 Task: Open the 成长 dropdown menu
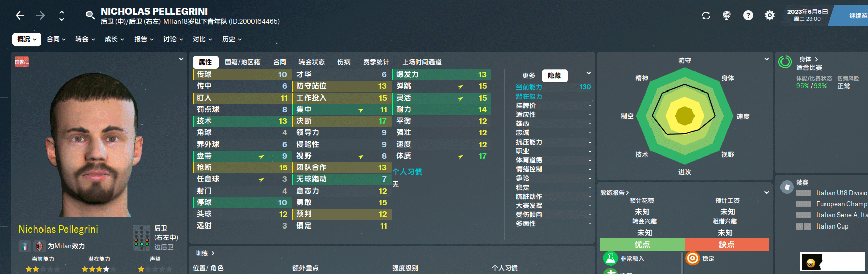(x=114, y=39)
